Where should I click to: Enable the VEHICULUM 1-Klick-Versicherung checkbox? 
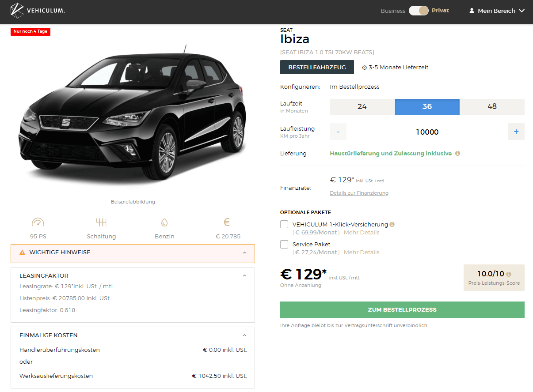(x=284, y=224)
